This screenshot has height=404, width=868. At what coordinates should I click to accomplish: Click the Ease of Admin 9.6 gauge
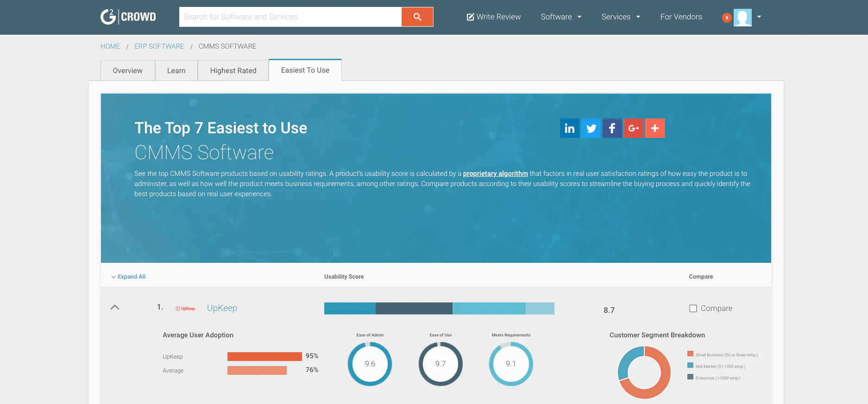click(370, 364)
